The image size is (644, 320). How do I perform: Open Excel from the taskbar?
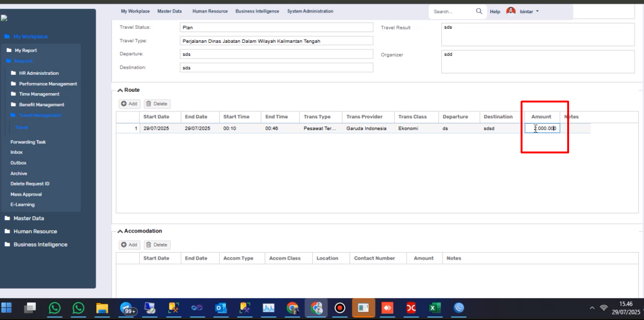click(434, 307)
